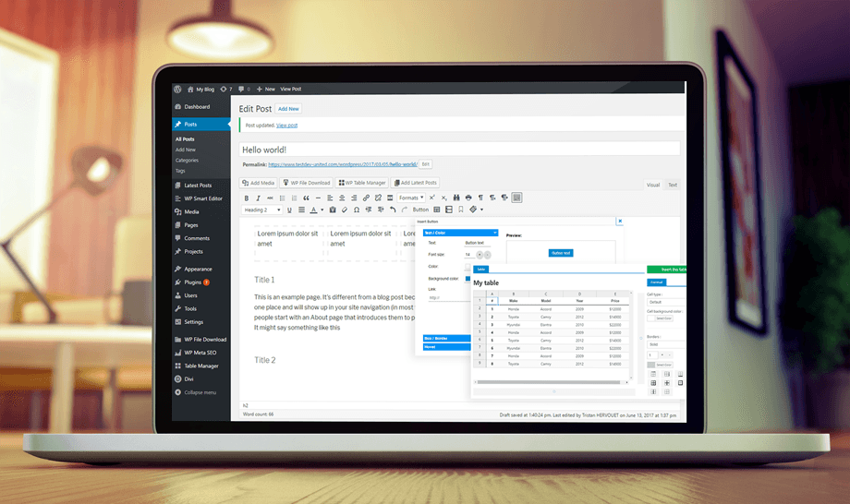Click the Add Media button
The width and height of the screenshot is (850, 504).
tap(258, 183)
